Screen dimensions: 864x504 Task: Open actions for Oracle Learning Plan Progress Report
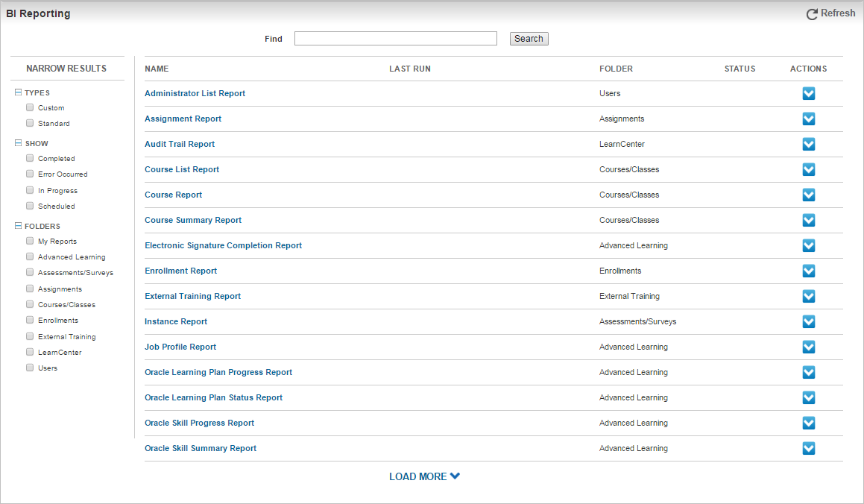pyautogui.click(x=808, y=372)
